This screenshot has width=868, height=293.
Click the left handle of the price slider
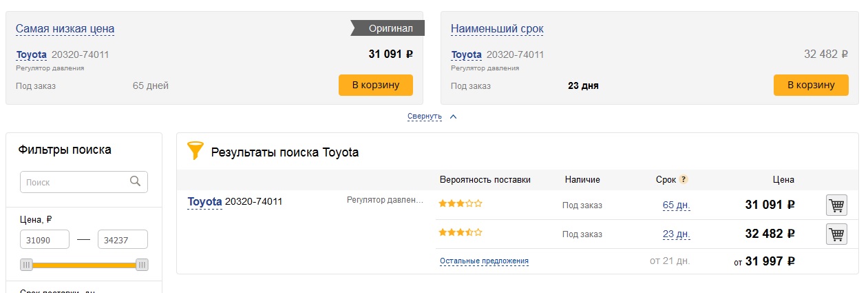point(27,265)
